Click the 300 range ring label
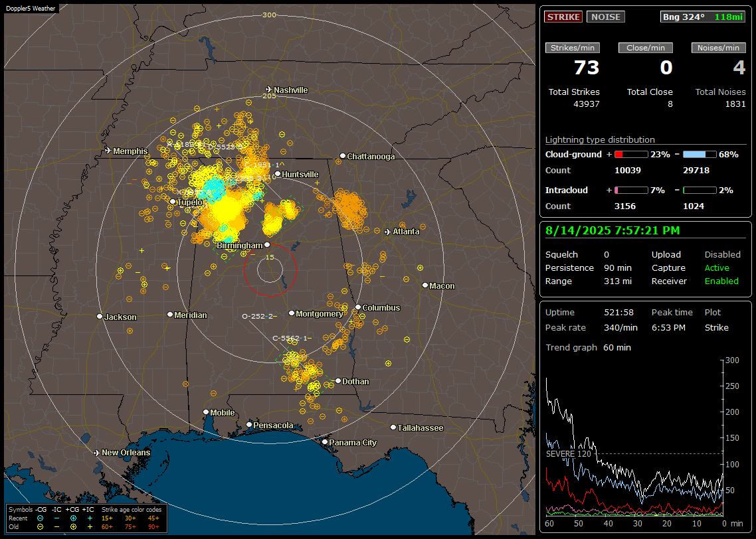Viewport: 756px width, 539px height. (269, 15)
